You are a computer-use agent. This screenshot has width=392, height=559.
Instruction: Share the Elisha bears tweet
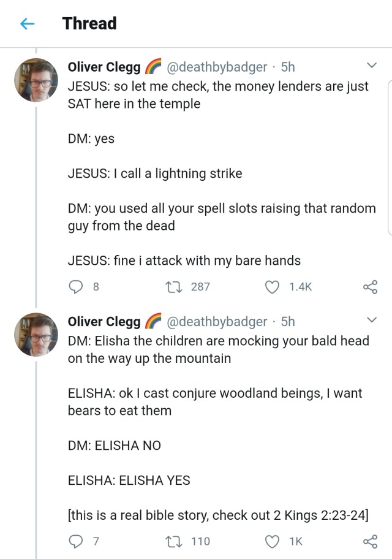[369, 541]
